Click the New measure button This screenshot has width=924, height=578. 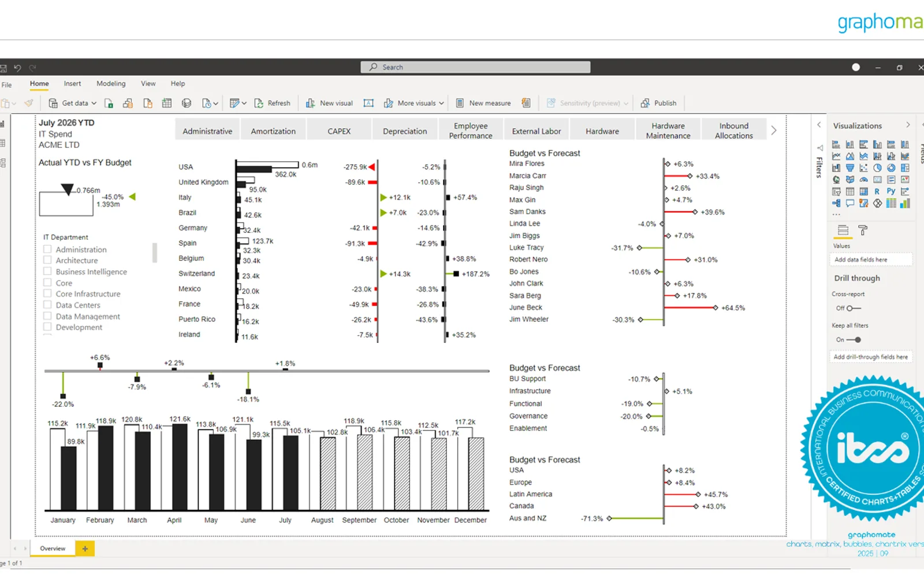[483, 103]
